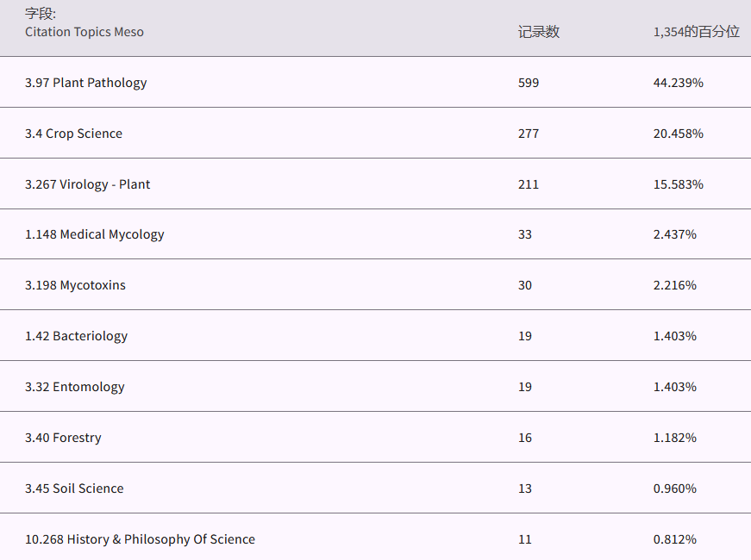The height and width of the screenshot is (560, 751).
Task: Choose the 1.148 Medical Mycology topic
Action: [x=95, y=234]
